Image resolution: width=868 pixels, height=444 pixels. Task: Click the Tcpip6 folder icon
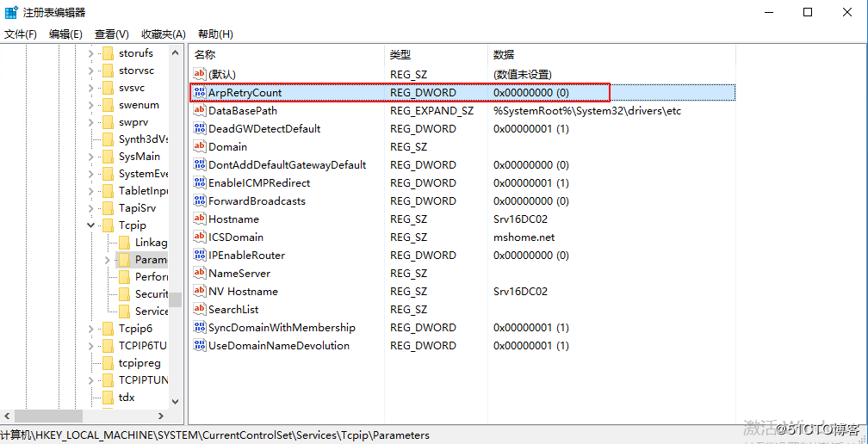coord(108,329)
